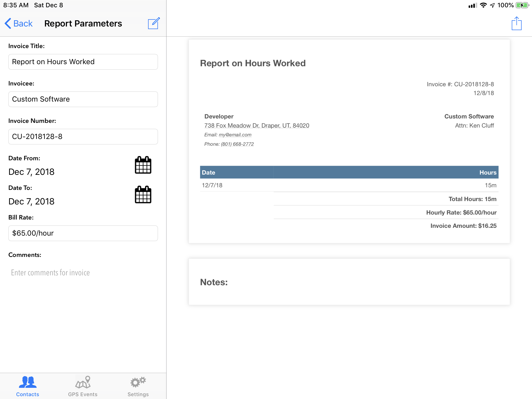Image resolution: width=532 pixels, height=399 pixels.
Task: Tap Invoice Amount: $16.25 line
Action: [x=463, y=226]
